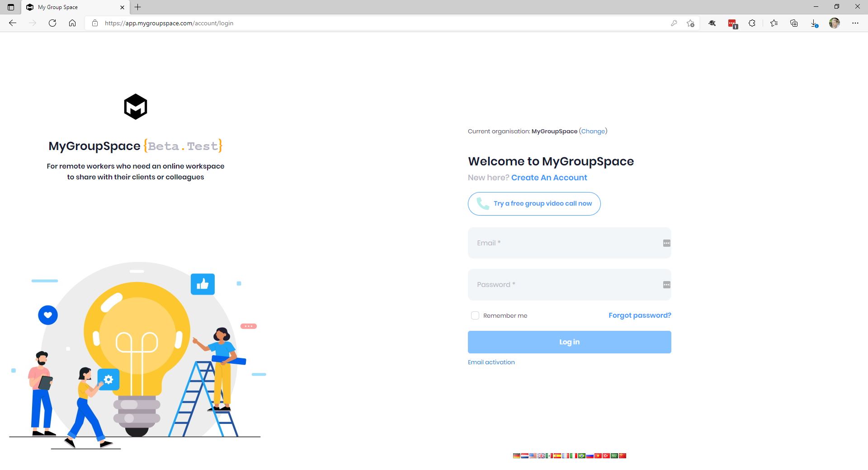
Task: Focus the Password input field
Action: click(x=570, y=285)
